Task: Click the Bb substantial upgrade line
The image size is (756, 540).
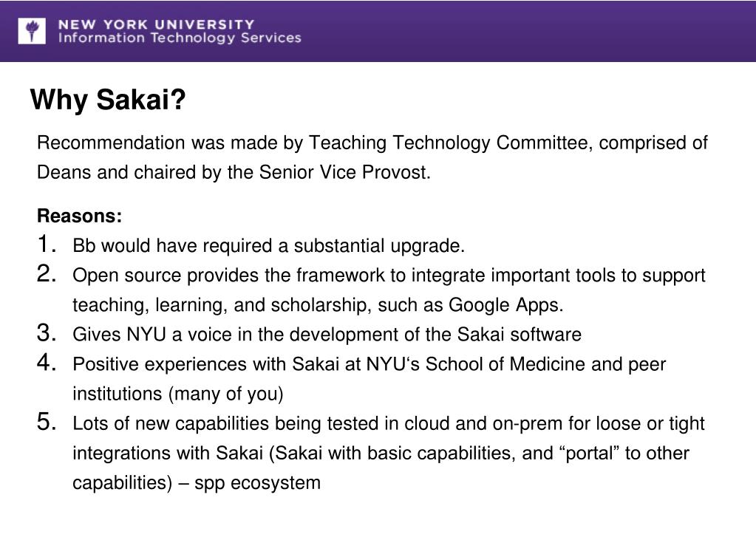Action: coord(268,246)
